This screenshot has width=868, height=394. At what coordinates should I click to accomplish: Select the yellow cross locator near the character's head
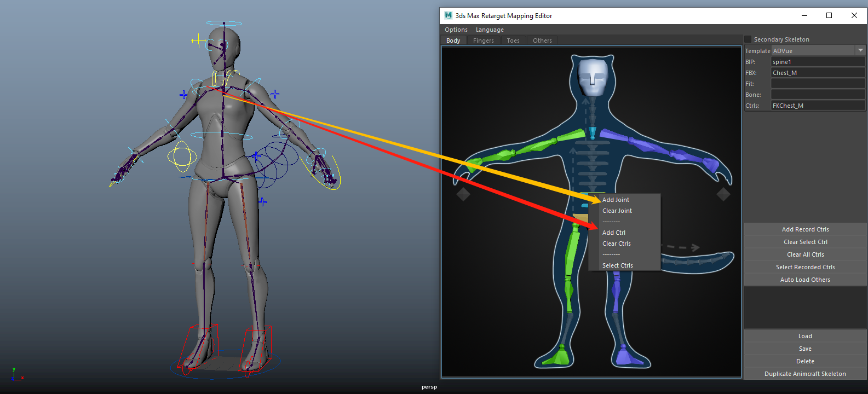198,40
